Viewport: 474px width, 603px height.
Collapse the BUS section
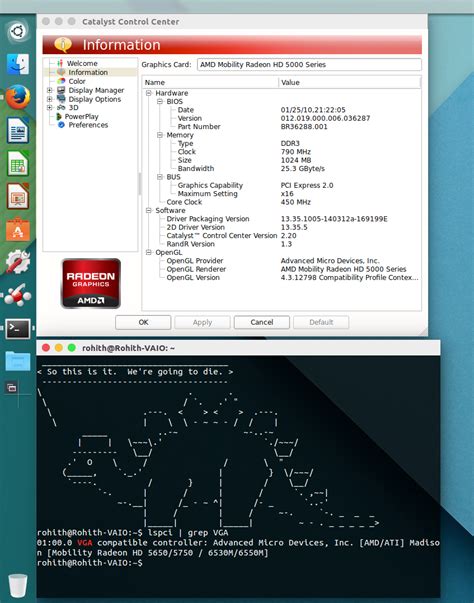click(160, 177)
